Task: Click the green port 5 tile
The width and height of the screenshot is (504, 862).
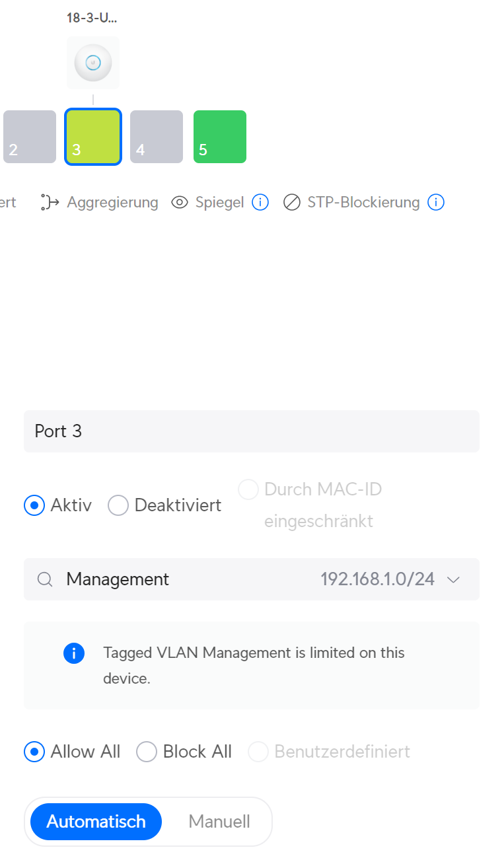Action: click(x=220, y=137)
